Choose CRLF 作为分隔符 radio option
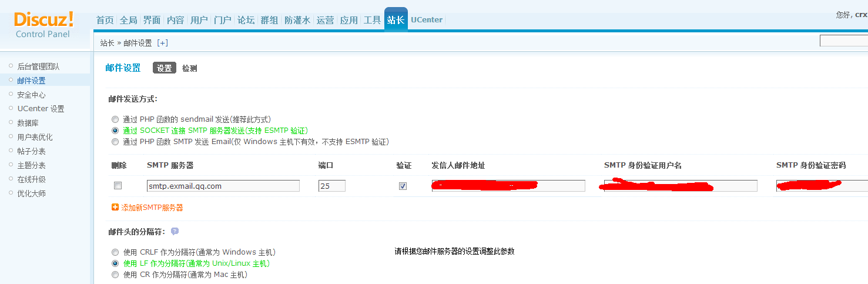Screen dimensions: 868x284 (115, 252)
